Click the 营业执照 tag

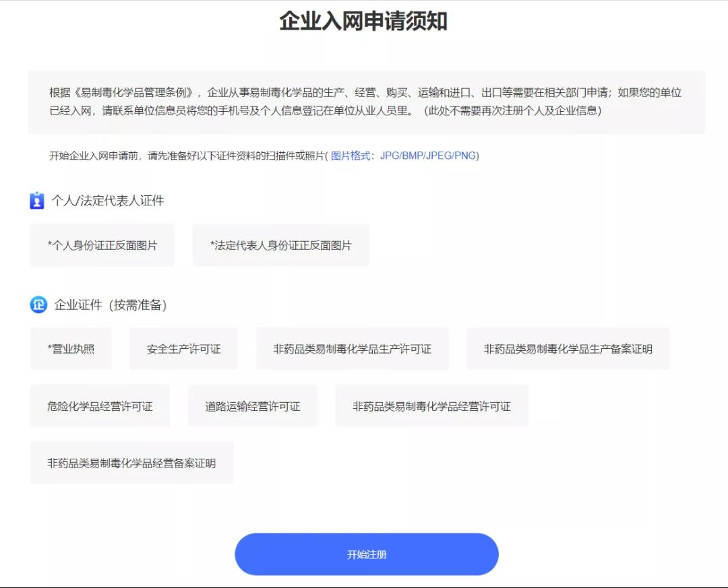click(71, 349)
